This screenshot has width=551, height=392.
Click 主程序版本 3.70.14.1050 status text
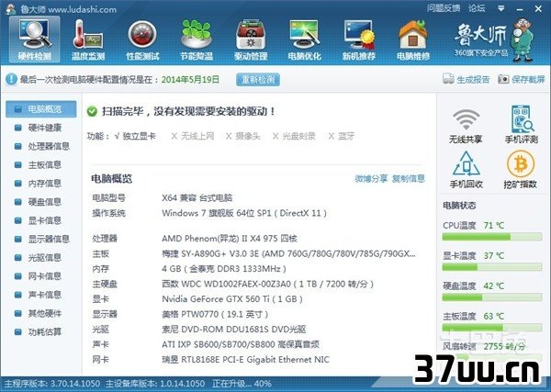52,384
